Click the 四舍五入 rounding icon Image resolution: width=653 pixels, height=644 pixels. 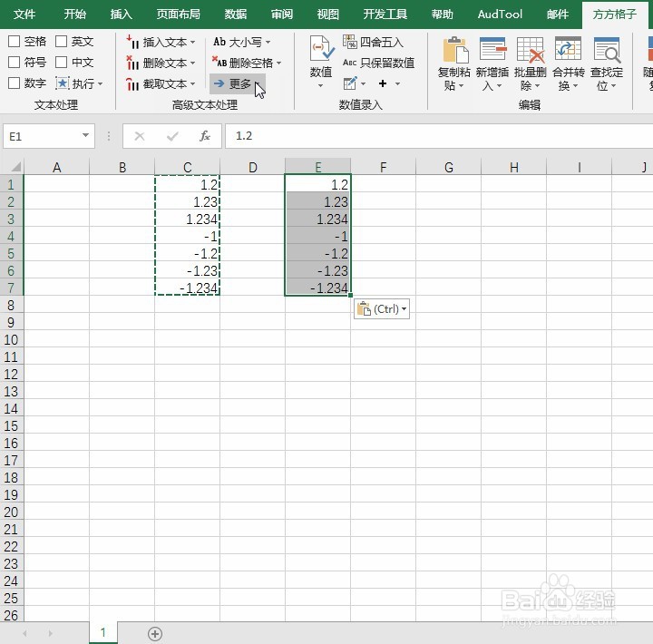coord(350,42)
